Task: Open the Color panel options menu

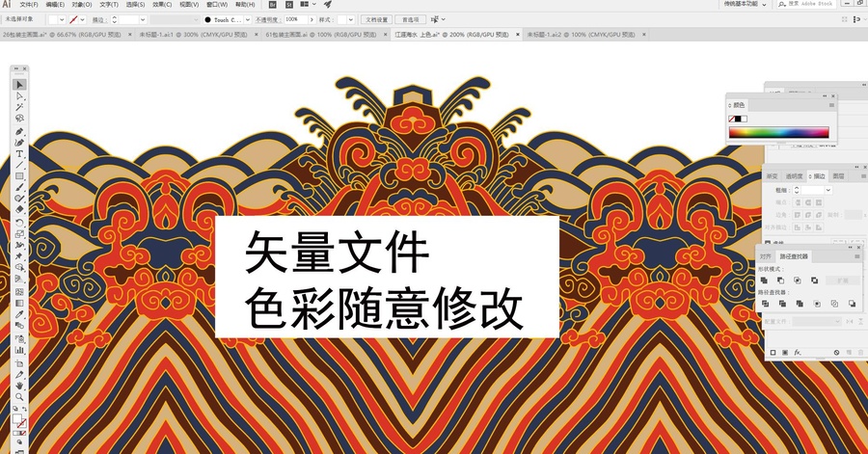Action: pyautogui.click(x=831, y=105)
